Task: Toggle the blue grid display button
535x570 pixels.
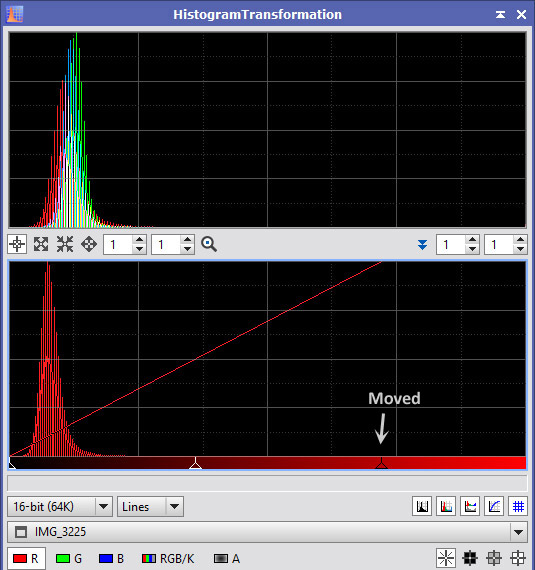Action: tap(518, 506)
